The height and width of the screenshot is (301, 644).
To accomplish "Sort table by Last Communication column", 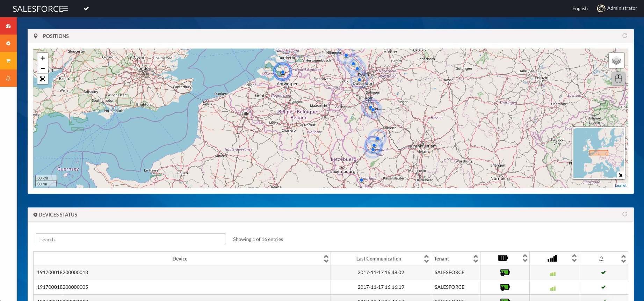I will pyautogui.click(x=426, y=258).
